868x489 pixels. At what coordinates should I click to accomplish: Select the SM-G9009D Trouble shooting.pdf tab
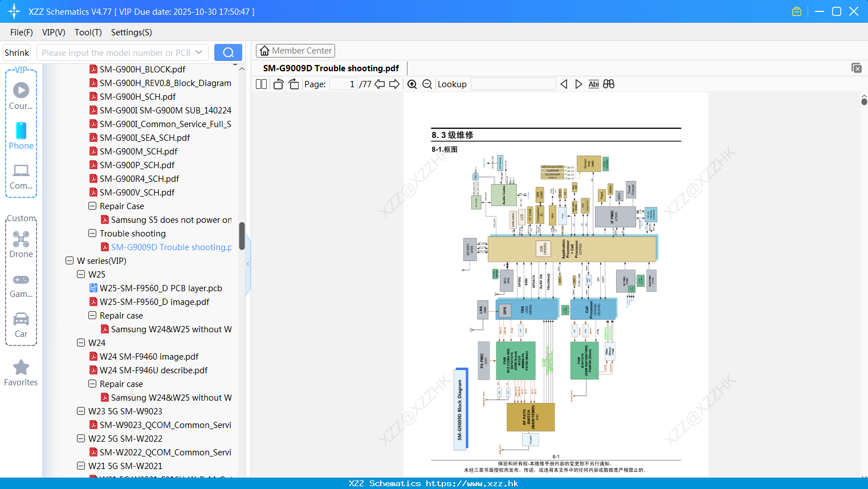pos(331,68)
